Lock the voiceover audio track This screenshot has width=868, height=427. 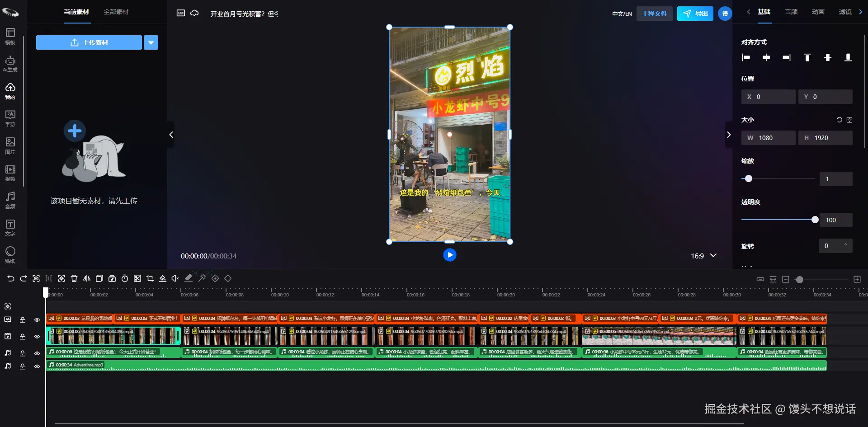pyautogui.click(x=22, y=353)
